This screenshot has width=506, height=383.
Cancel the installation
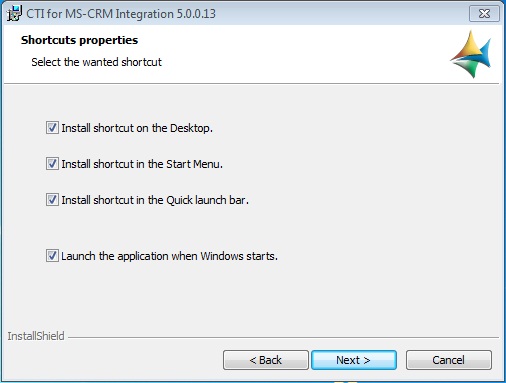449,360
